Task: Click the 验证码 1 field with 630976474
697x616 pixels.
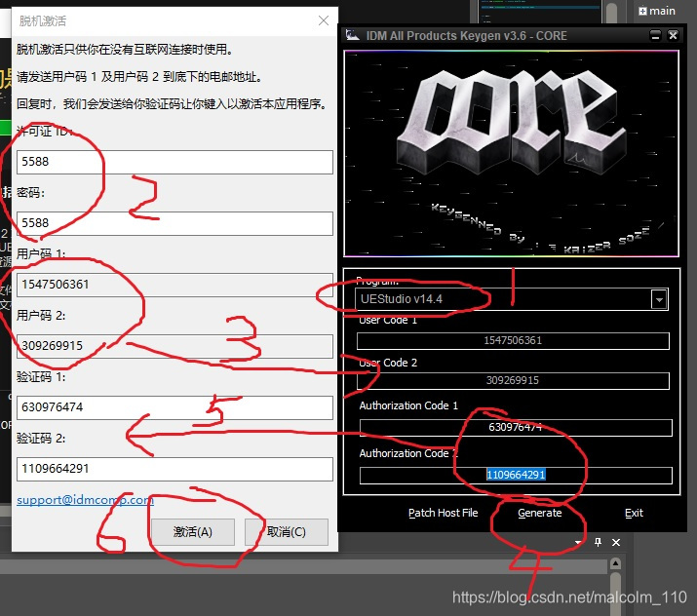Action: (x=174, y=407)
